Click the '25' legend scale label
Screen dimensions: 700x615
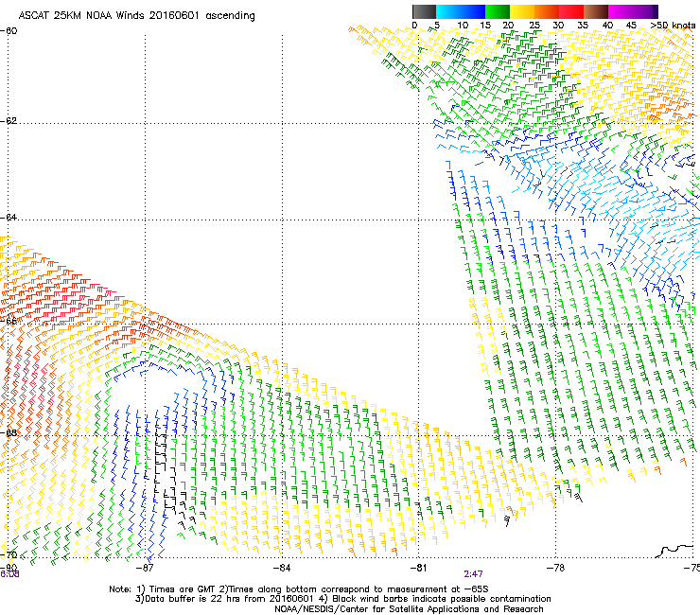coord(534,26)
